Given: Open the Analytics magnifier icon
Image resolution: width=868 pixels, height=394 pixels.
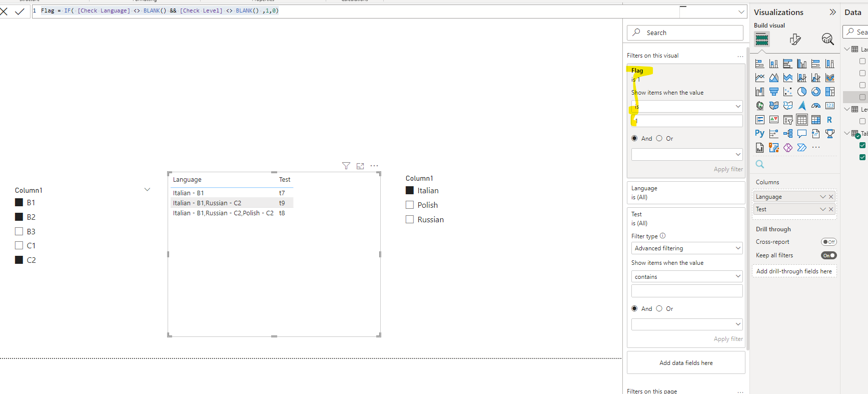Looking at the screenshot, I should point(828,39).
